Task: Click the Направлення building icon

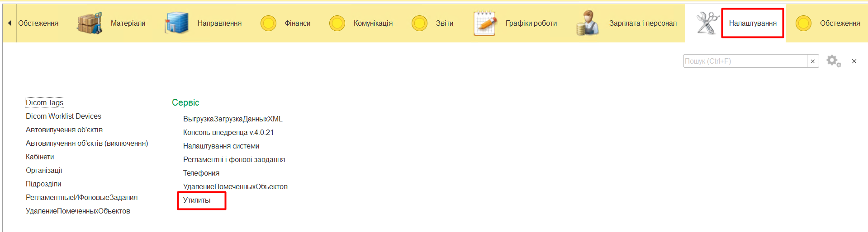Action: (176, 23)
